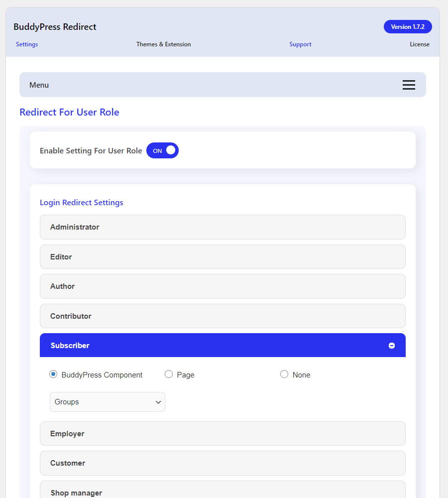Go to the Support page

[x=300, y=44]
